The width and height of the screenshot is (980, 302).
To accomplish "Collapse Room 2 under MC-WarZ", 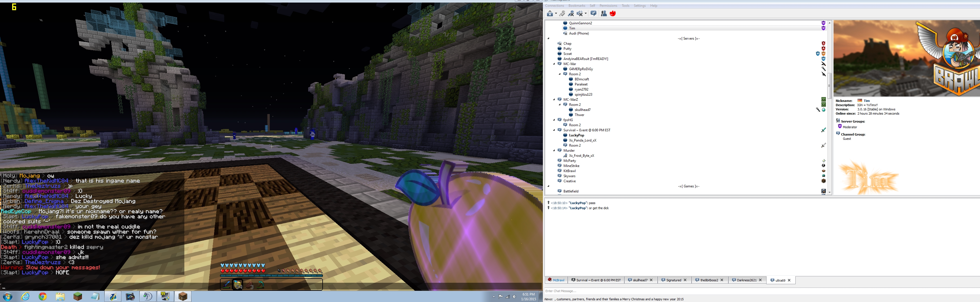I will coord(560,105).
